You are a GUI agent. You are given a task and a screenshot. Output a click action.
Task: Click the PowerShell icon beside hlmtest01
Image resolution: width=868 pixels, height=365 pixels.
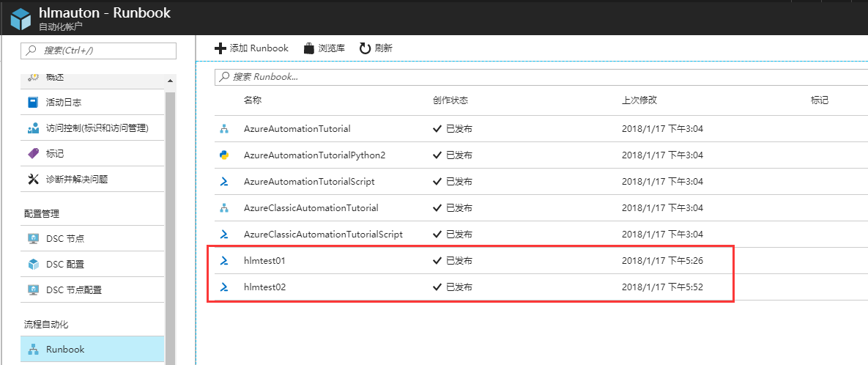(x=223, y=261)
